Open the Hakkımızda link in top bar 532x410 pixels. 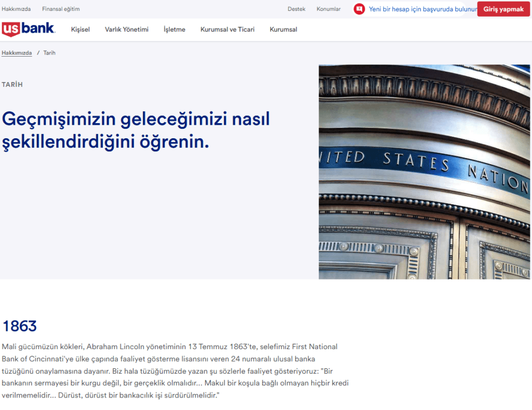point(16,9)
